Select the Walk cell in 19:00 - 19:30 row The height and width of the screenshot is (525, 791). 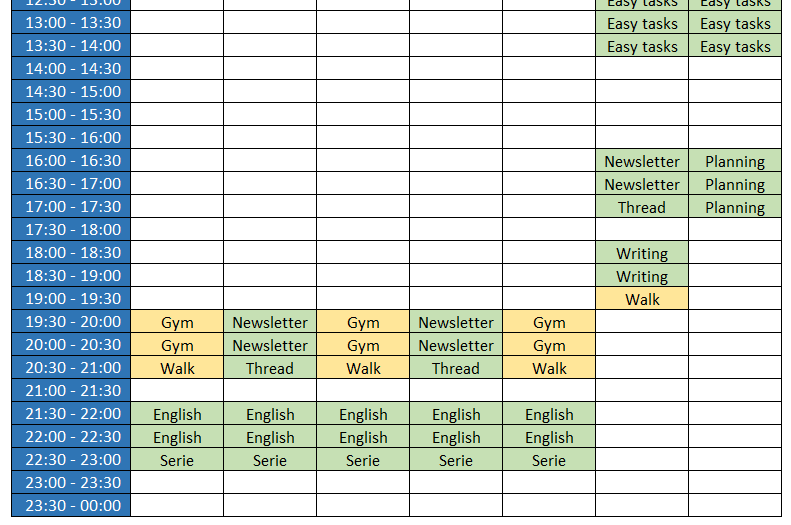click(642, 299)
